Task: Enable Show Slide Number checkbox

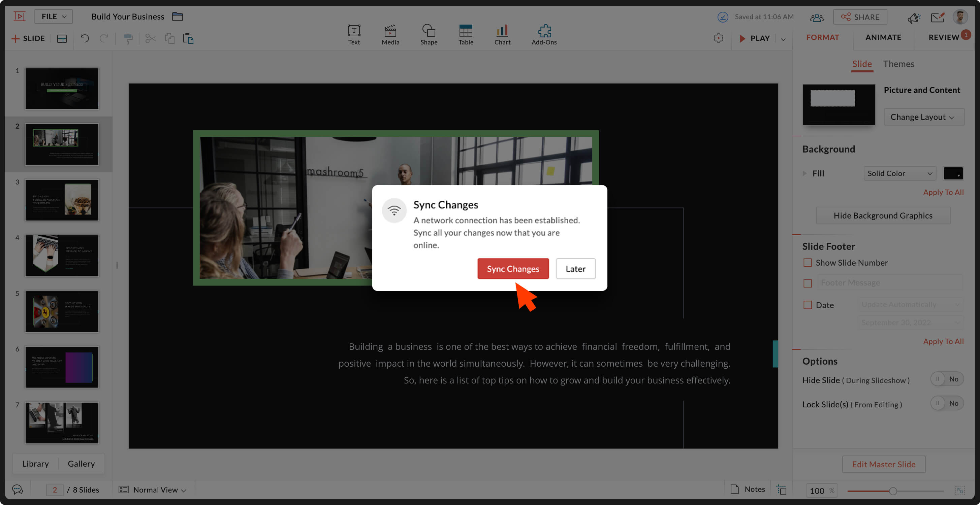Action: tap(807, 262)
